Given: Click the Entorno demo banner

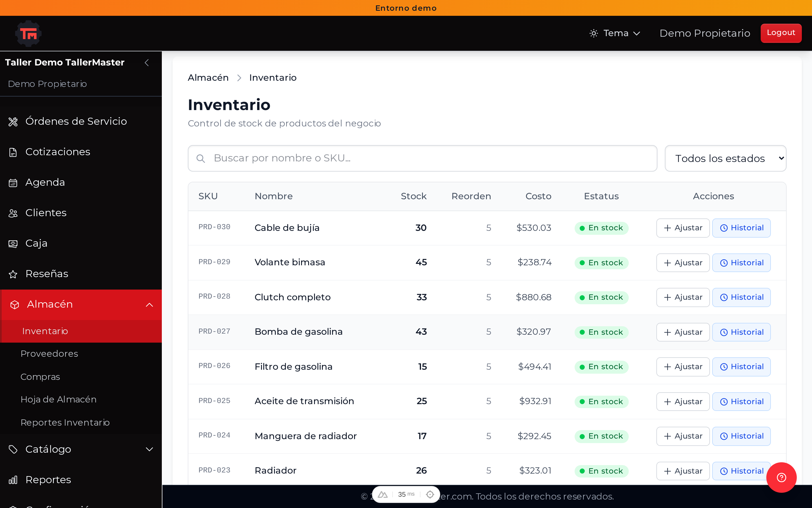Looking at the screenshot, I should [x=406, y=8].
